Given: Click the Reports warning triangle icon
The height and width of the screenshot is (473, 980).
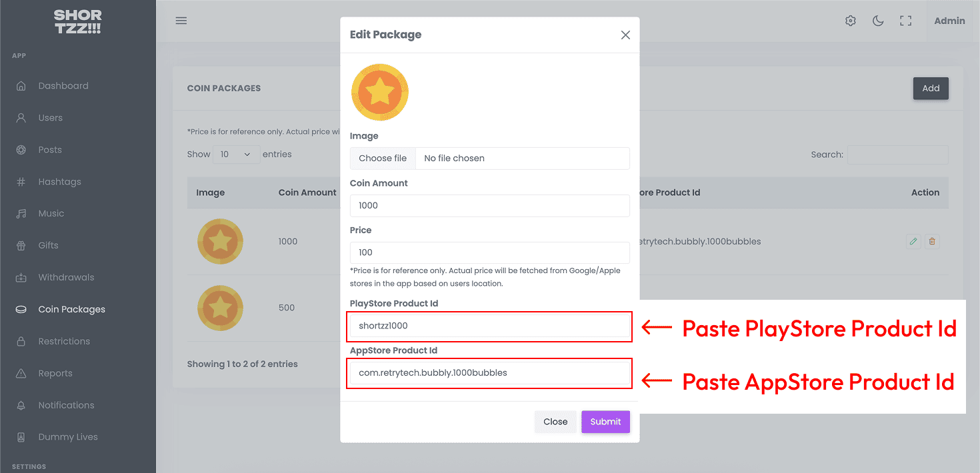Looking at the screenshot, I should pos(22,373).
